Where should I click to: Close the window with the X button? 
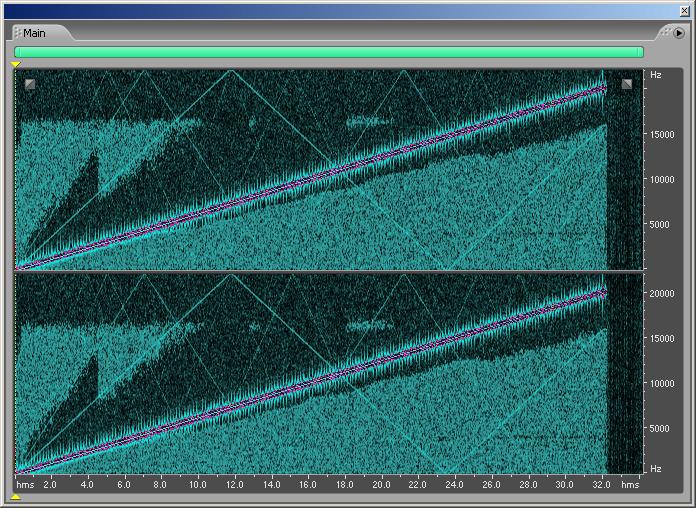point(685,11)
